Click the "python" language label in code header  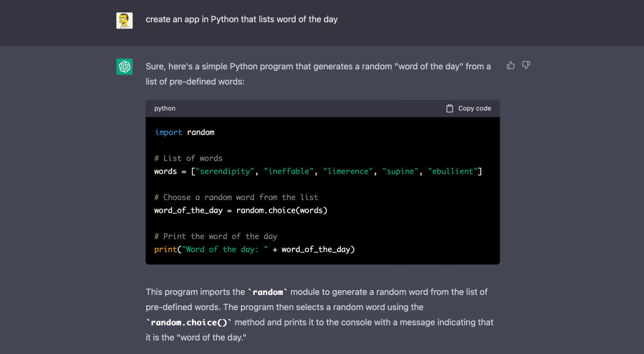(x=165, y=108)
